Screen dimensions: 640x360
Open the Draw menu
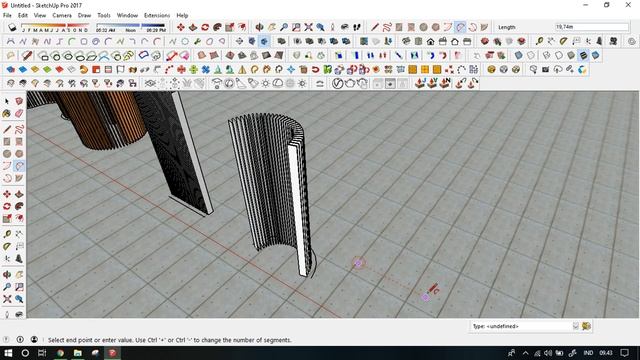point(84,15)
